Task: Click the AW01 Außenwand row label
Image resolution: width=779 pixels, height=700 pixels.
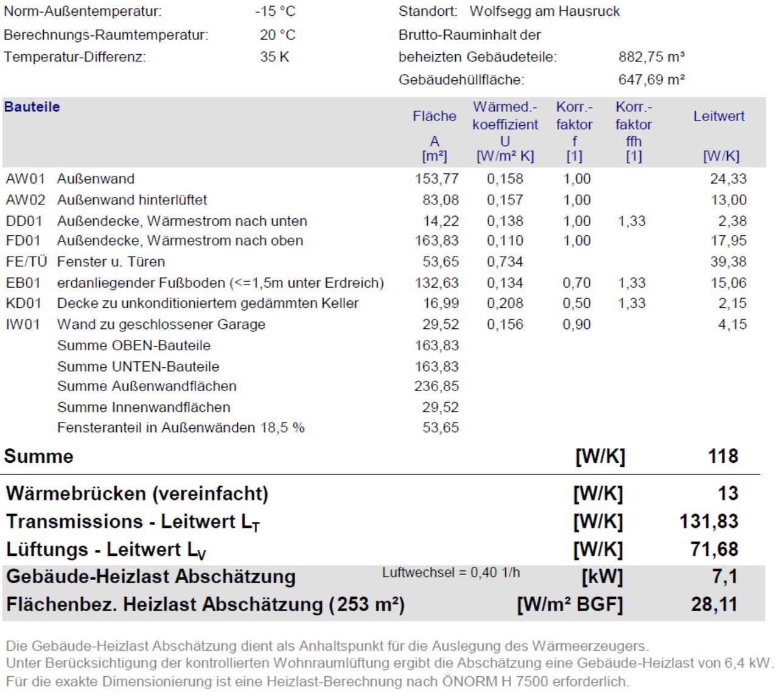Action: 70,179
